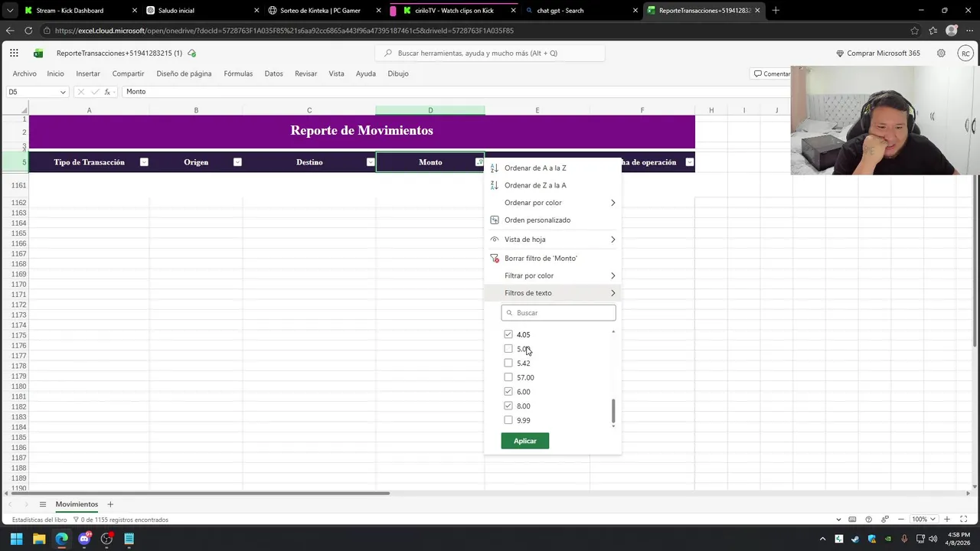Open the Comentarios button

point(771,73)
